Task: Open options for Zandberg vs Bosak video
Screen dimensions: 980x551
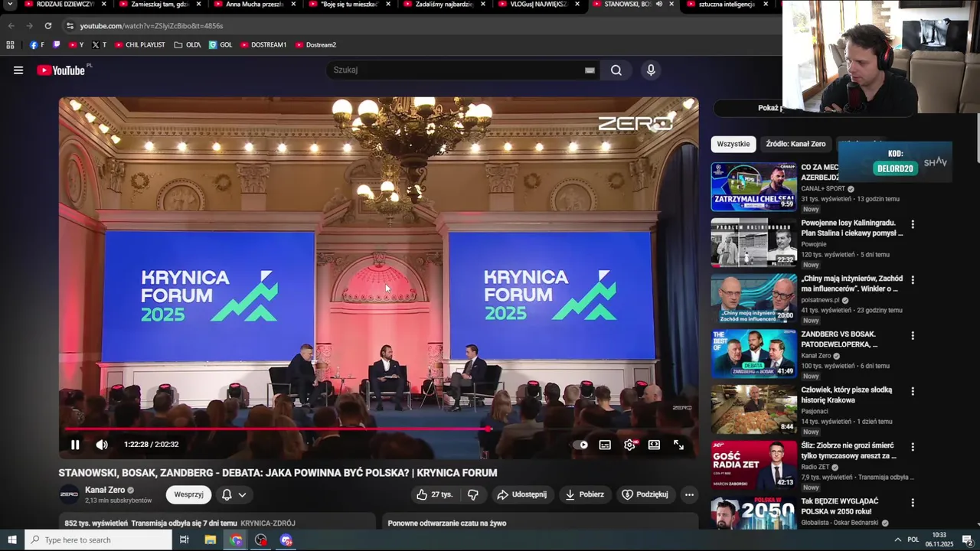Action: (x=913, y=336)
